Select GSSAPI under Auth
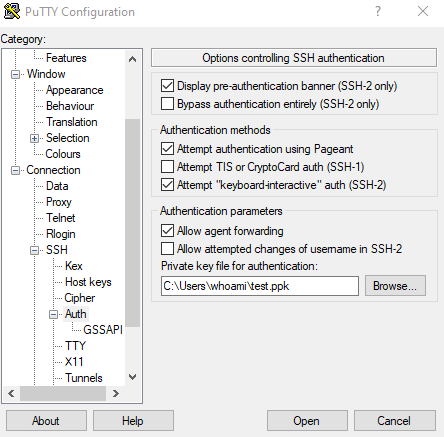The height and width of the screenshot is (437, 444). coord(103,330)
